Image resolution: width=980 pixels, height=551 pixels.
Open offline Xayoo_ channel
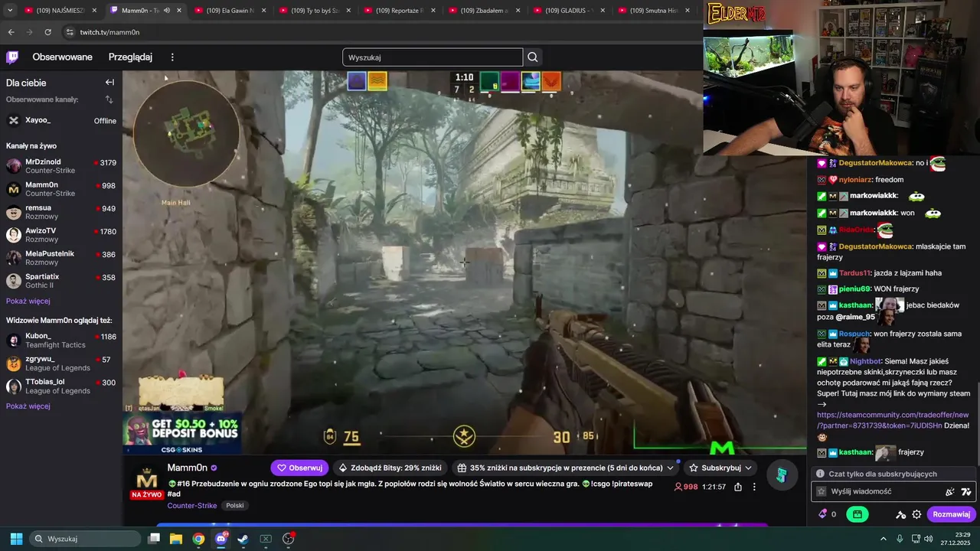(x=61, y=120)
